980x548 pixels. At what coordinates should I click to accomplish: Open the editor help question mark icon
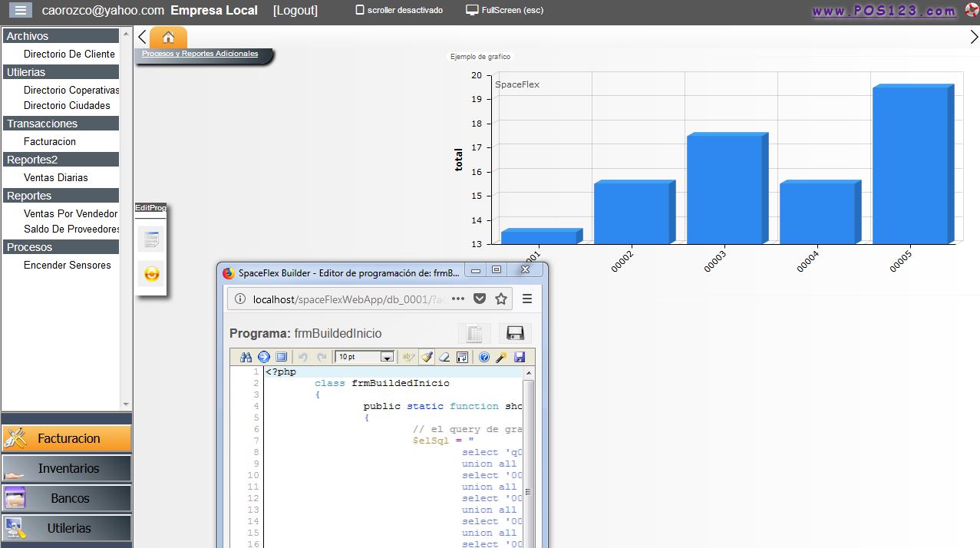tap(484, 357)
